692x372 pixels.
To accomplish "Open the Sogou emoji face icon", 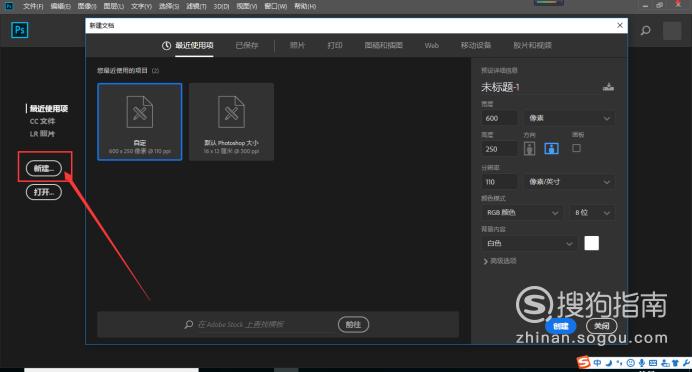I will (x=630, y=363).
